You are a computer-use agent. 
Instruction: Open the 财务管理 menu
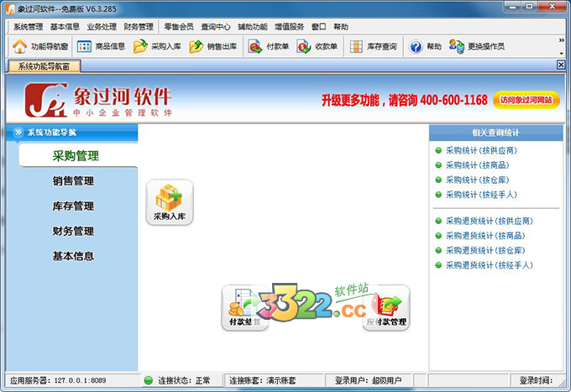[x=139, y=27]
